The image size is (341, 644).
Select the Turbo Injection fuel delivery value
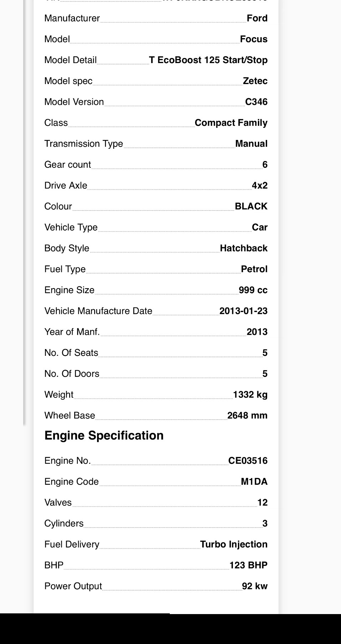(x=234, y=545)
